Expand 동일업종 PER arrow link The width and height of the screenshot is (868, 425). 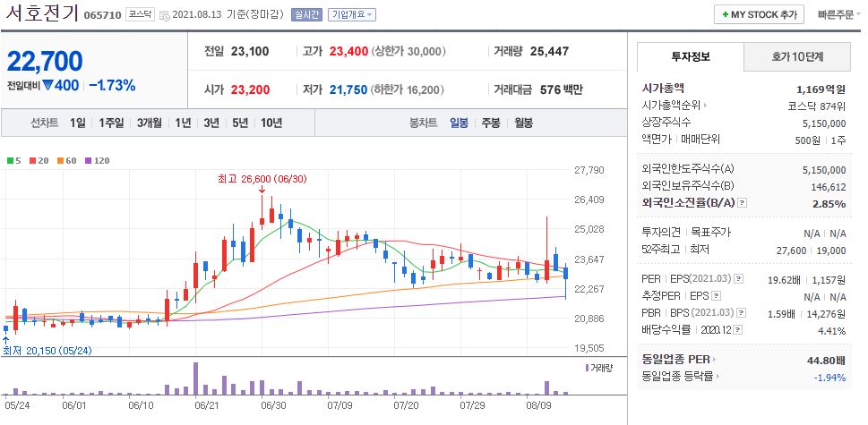[x=679, y=360]
